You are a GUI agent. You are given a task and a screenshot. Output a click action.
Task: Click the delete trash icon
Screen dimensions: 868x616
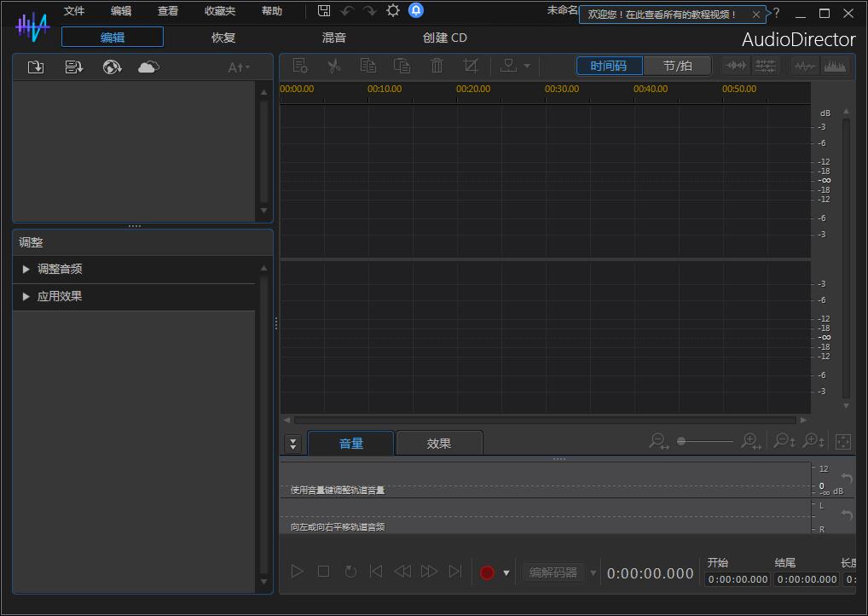tap(437, 66)
